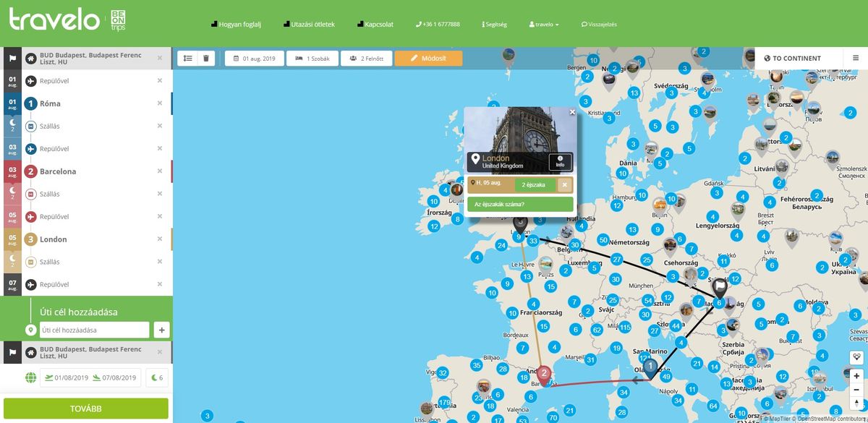The image size is (868, 423).
Task: Open hamburger menu beside TO CONTINENT
Action: [855, 58]
